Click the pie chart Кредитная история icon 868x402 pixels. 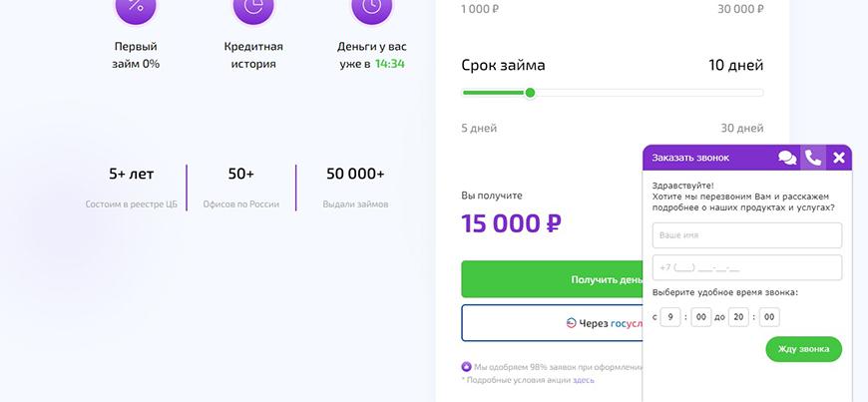click(253, 8)
